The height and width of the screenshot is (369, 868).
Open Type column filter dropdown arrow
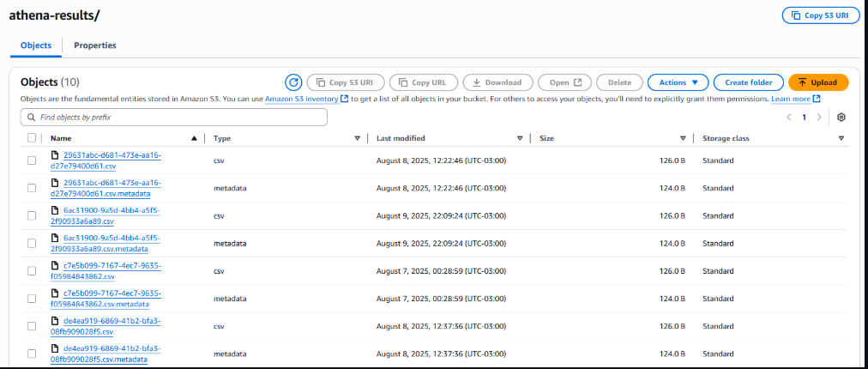pos(357,138)
